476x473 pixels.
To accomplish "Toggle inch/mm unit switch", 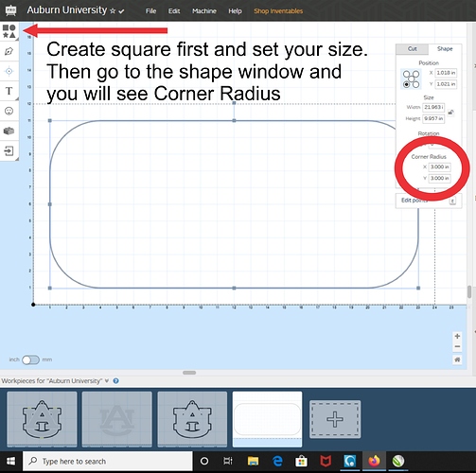I will click(30, 359).
